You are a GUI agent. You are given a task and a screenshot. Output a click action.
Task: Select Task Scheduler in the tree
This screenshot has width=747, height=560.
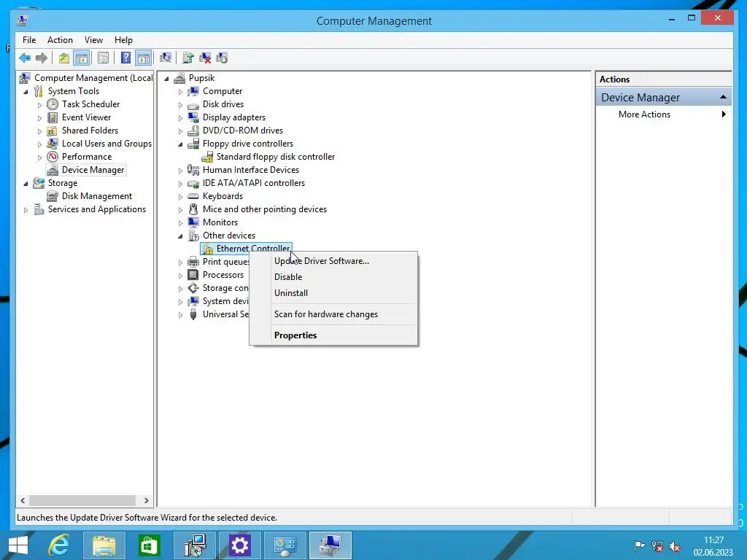click(90, 104)
